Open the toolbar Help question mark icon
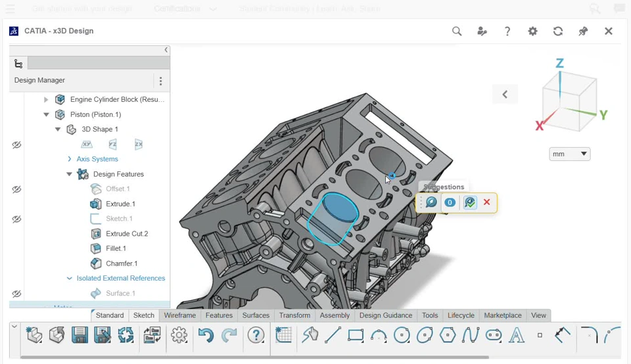 pyautogui.click(x=256, y=334)
